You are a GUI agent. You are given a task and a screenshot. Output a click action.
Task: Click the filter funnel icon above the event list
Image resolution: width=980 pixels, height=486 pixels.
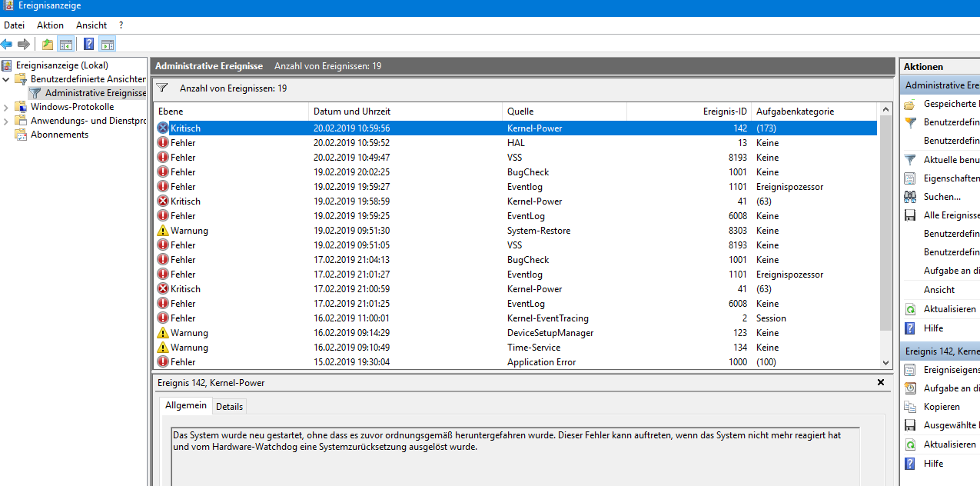point(162,88)
